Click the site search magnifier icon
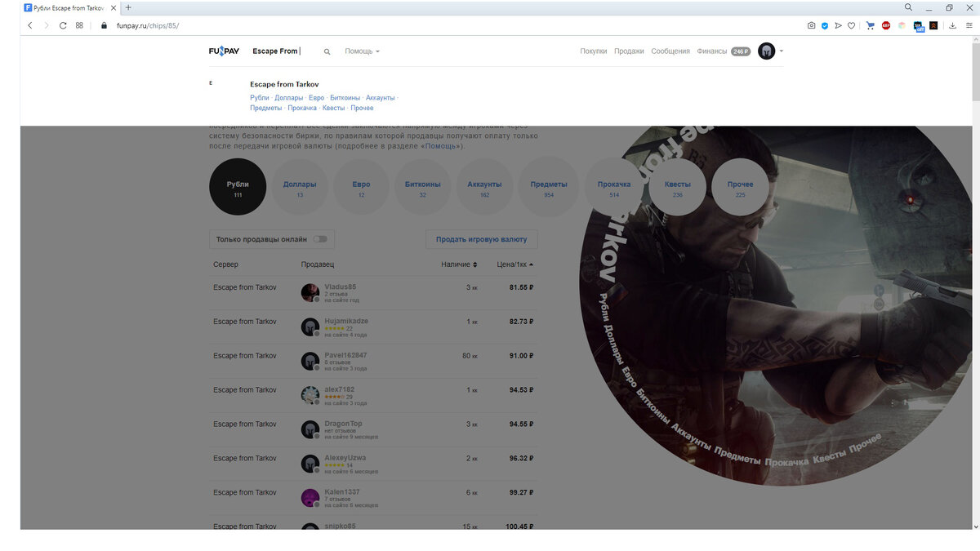 pyautogui.click(x=327, y=51)
